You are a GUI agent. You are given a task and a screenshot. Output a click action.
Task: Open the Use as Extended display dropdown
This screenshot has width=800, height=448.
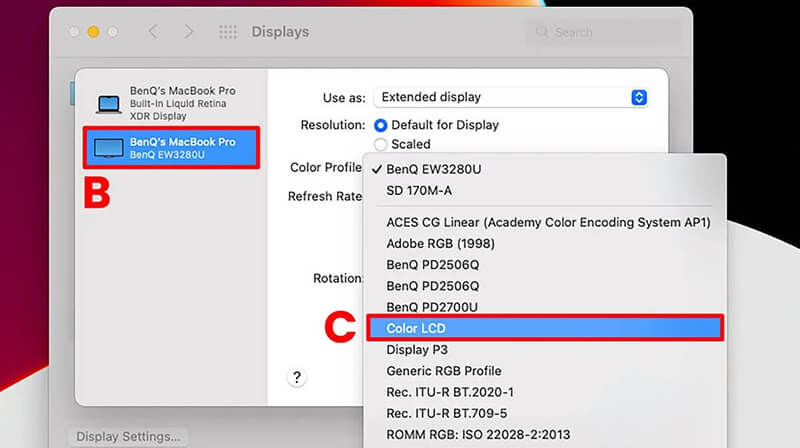point(511,97)
